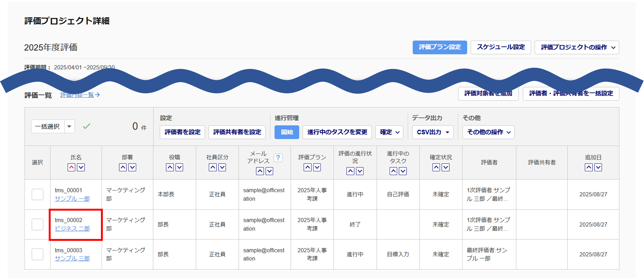Click the スケジュール設定 button
Image resolution: width=644 pixels, height=278 pixels.
pos(501,48)
